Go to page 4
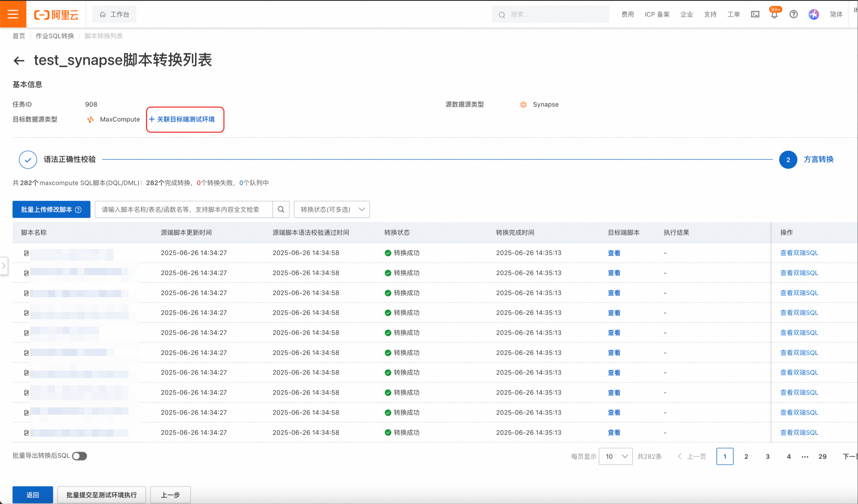The height and width of the screenshot is (504, 858). 789,456
